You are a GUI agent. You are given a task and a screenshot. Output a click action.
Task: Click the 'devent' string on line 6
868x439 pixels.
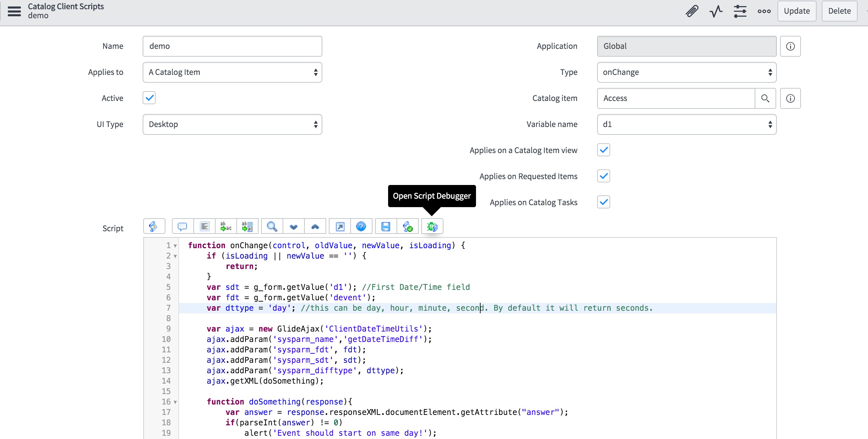pos(347,298)
